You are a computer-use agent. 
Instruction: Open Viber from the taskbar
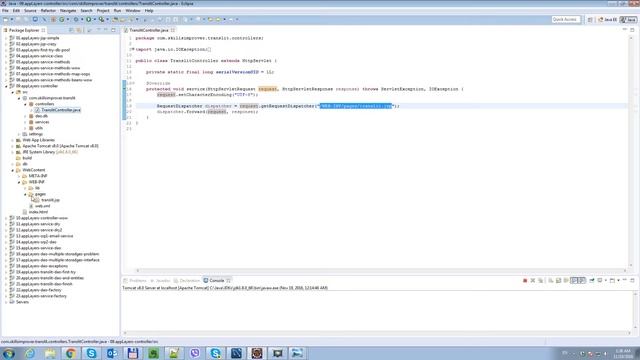tap(195, 353)
